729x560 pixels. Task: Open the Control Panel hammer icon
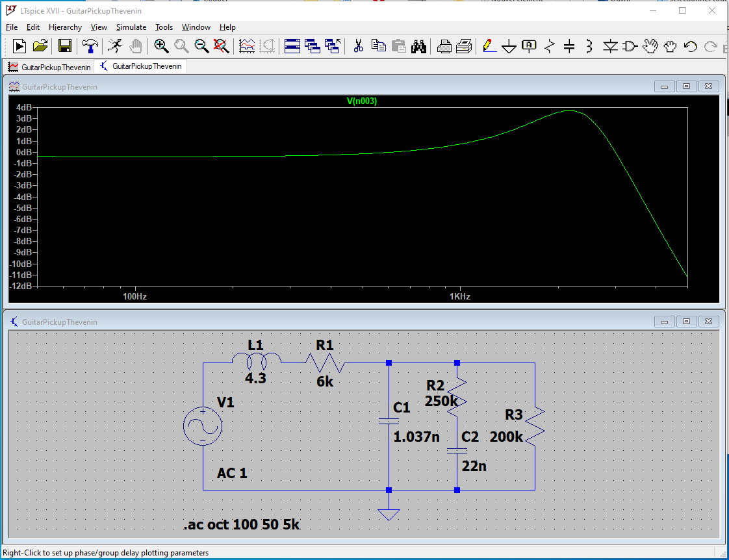tap(90, 45)
